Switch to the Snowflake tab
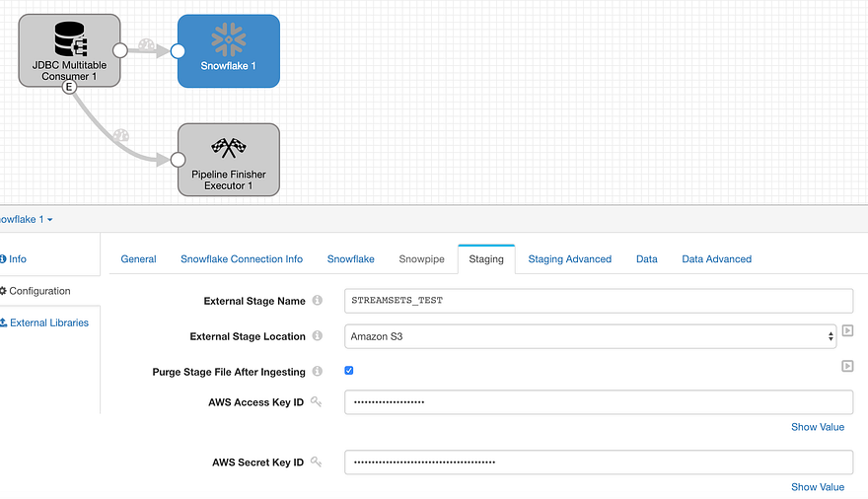868x499 pixels. 350,259
